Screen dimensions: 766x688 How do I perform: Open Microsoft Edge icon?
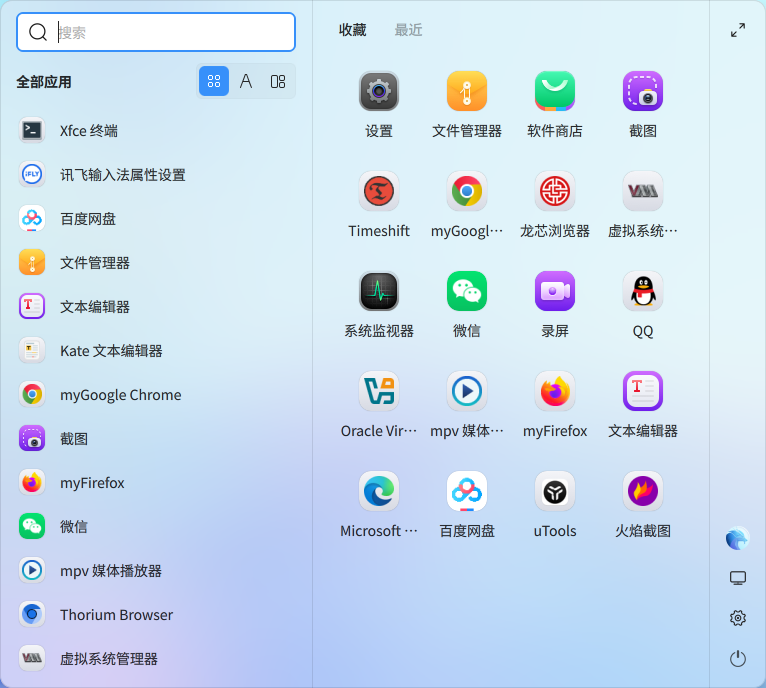[x=379, y=491]
